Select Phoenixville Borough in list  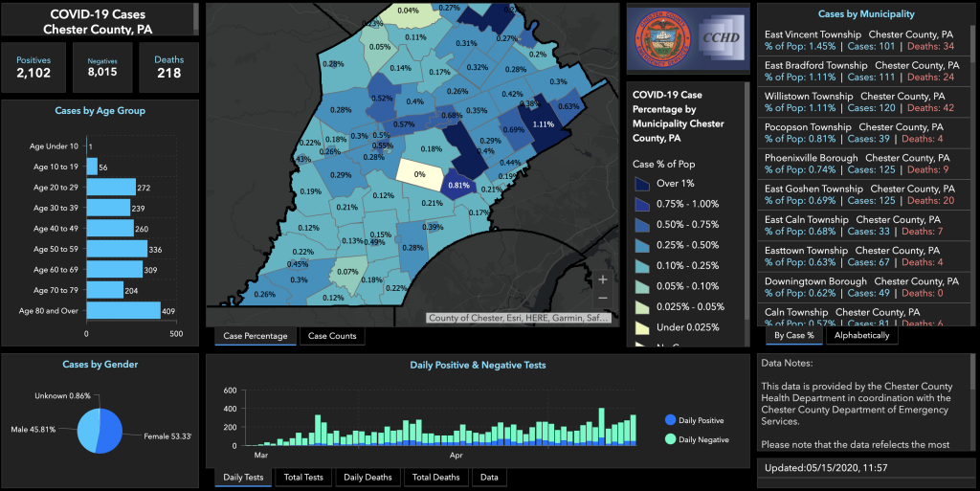(864, 164)
